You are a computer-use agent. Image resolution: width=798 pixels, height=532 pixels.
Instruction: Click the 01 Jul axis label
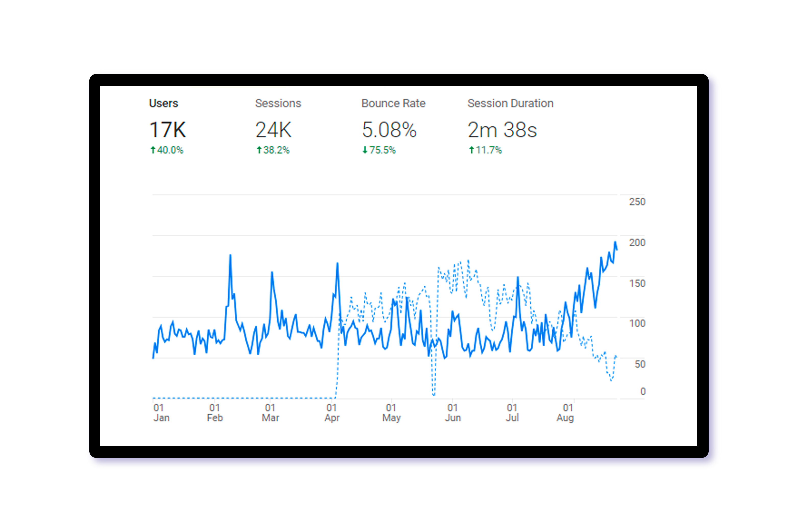tap(512, 413)
